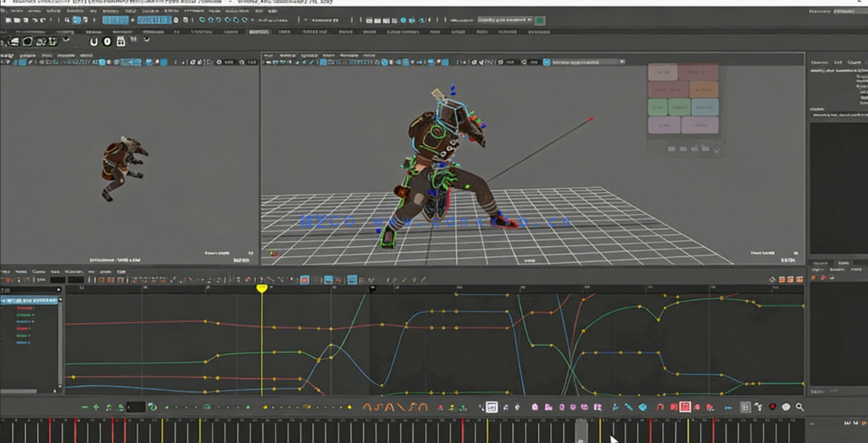
Task: Click the gray handle on the bottom time slider
Action: 581,429
